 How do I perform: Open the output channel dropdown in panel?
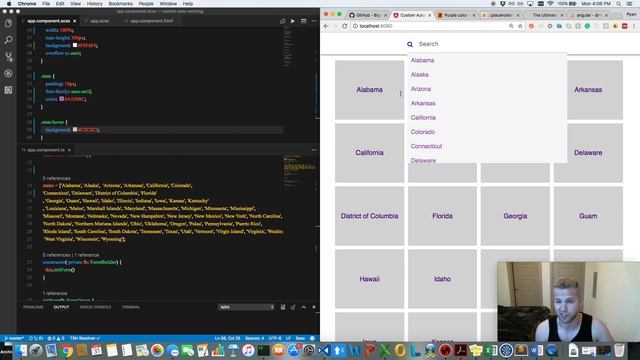[246, 307]
